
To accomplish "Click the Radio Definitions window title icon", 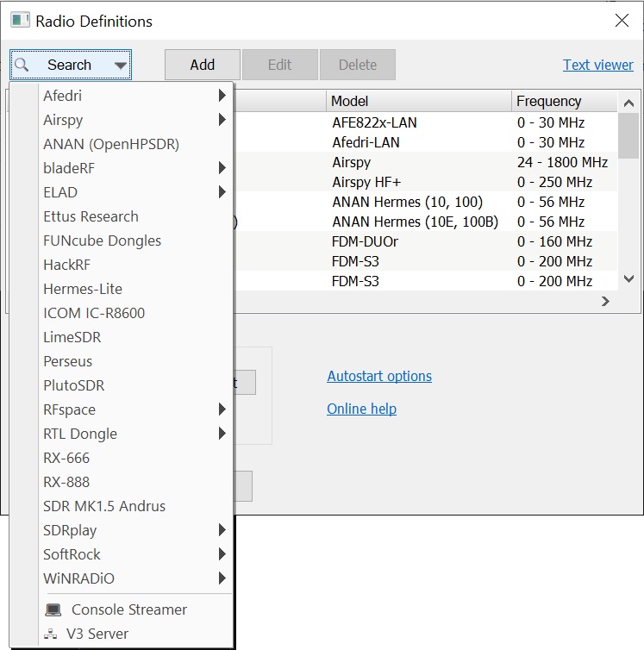I will 20,21.
